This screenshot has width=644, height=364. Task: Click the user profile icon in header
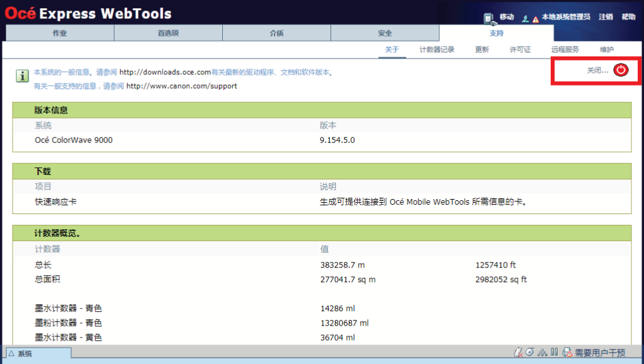click(x=525, y=18)
